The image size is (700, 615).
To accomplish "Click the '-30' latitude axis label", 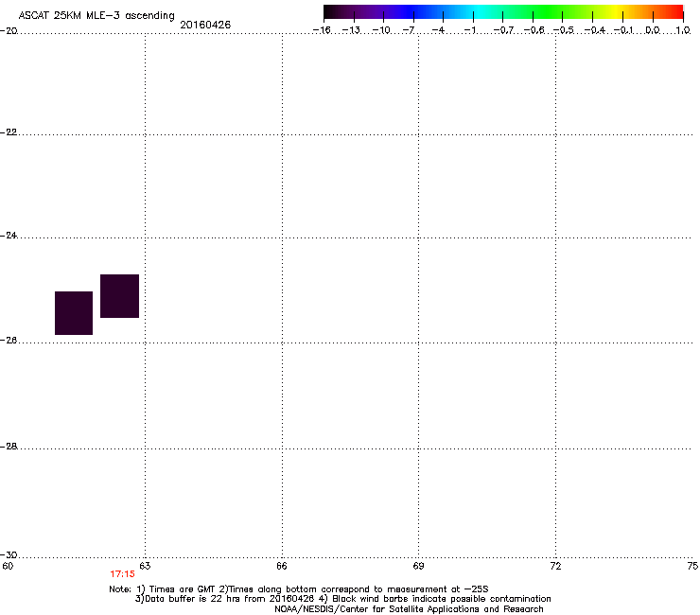I will [x=9, y=554].
